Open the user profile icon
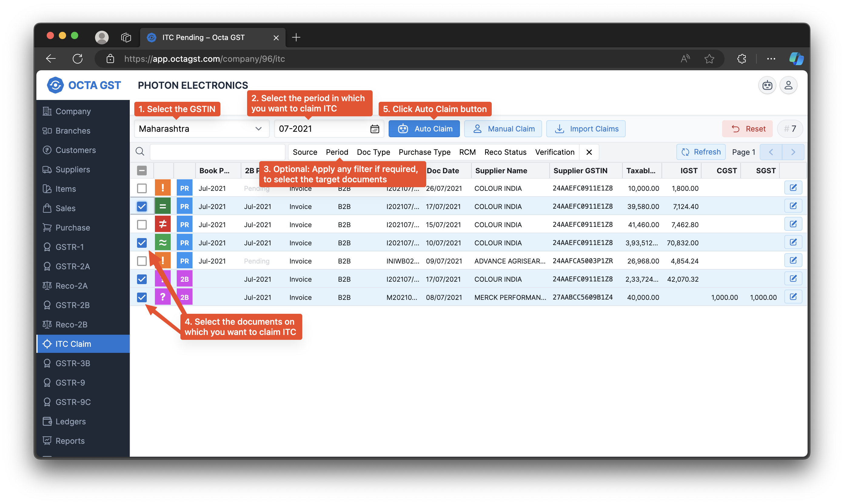The width and height of the screenshot is (844, 504). (788, 85)
